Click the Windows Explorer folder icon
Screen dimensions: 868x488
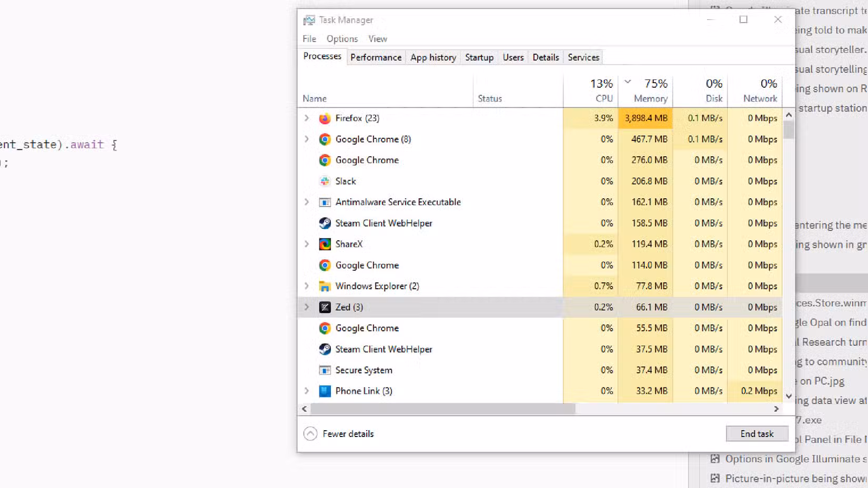click(x=325, y=287)
